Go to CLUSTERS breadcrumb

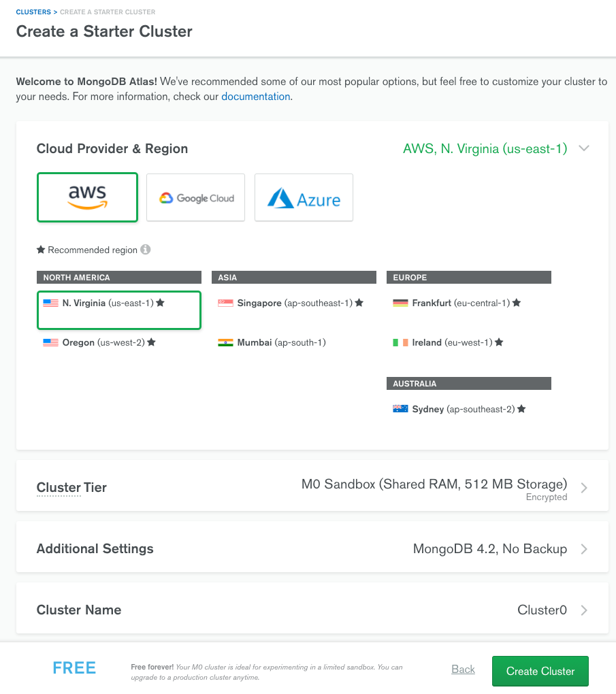[x=33, y=12]
